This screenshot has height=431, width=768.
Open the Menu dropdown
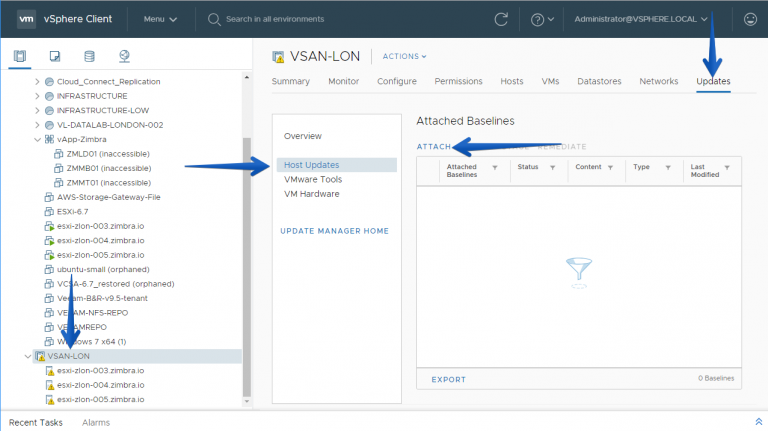coord(160,19)
